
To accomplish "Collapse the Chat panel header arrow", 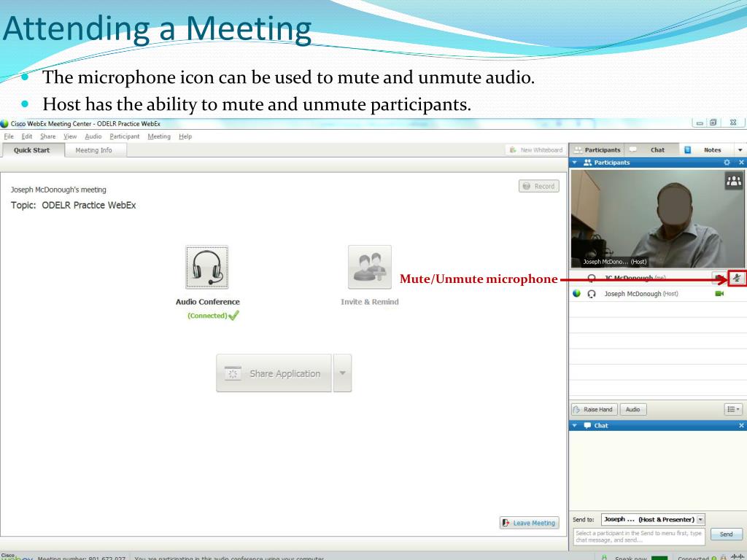I will tap(575, 426).
